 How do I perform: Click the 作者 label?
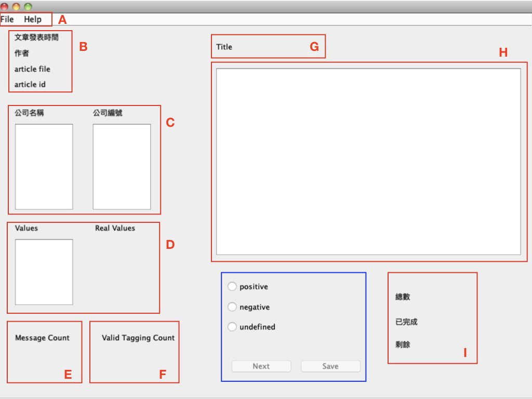[22, 53]
